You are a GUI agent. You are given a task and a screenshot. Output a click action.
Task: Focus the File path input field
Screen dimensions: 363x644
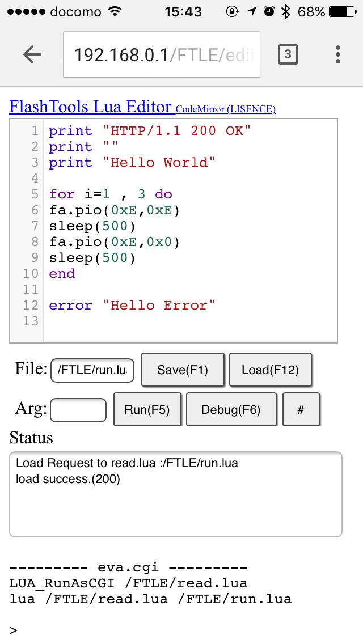click(92, 370)
